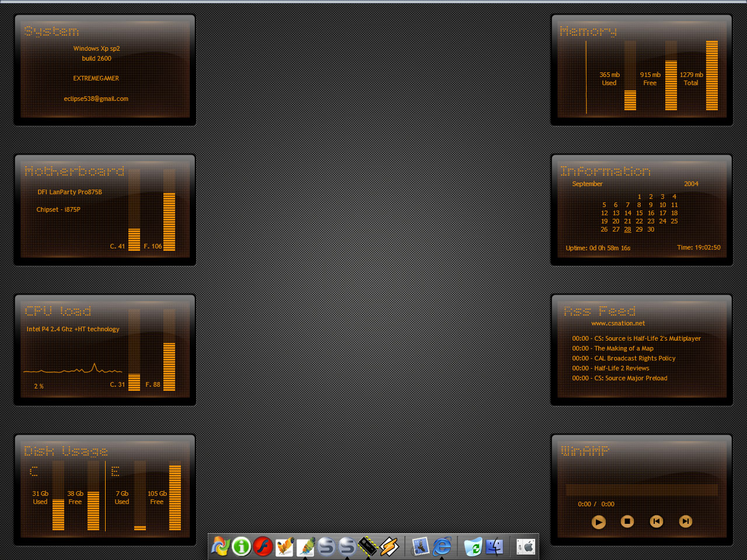Viewport: 747px width, 560px height.
Task: Select date 15 in September calendar
Action: [x=639, y=213]
